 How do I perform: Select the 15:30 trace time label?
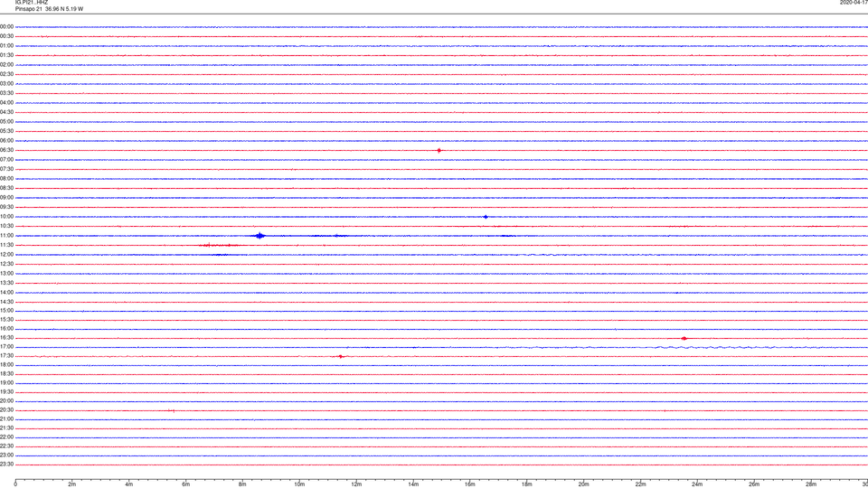click(6, 320)
